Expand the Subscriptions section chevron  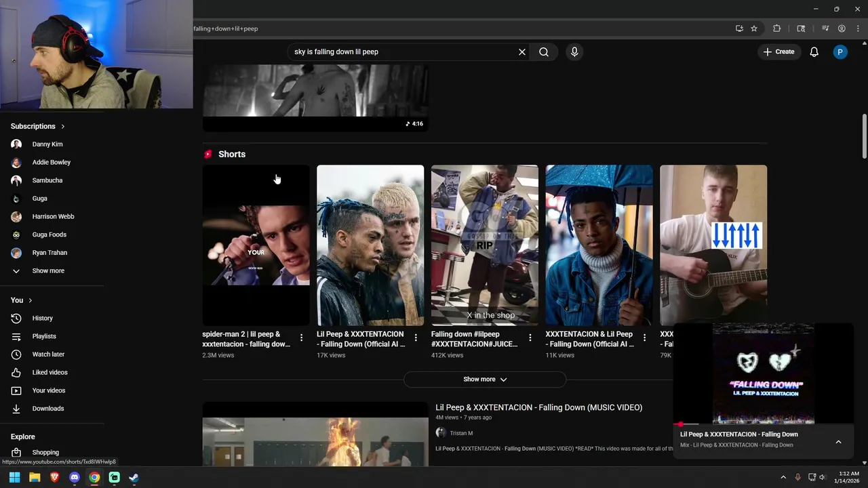pyautogui.click(x=63, y=126)
